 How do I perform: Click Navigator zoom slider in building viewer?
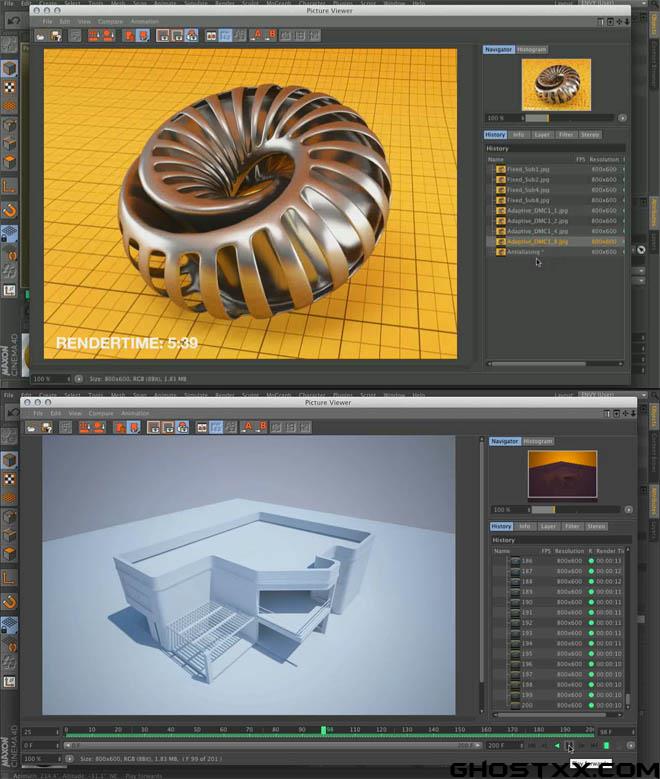pyautogui.click(x=575, y=510)
